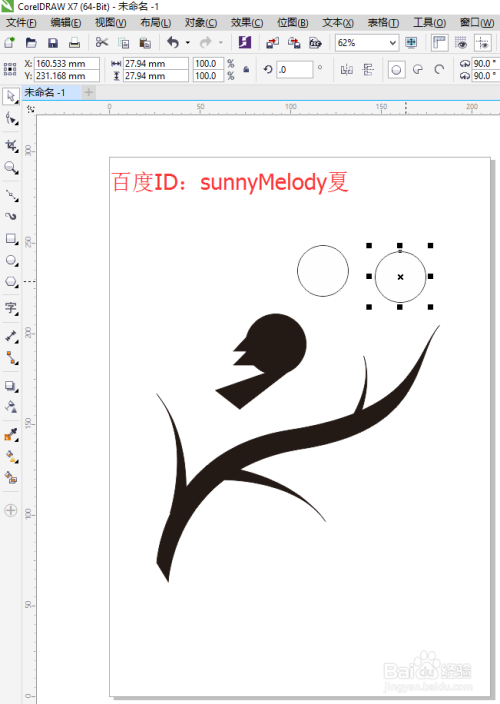Click the Export icon
This screenshot has width=500, height=704.
tap(294, 43)
